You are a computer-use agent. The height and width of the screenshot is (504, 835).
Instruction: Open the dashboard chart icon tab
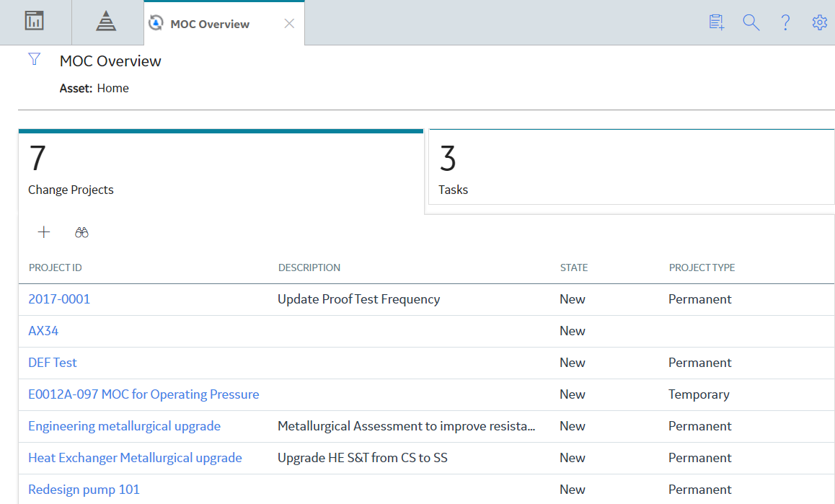[x=34, y=22]
